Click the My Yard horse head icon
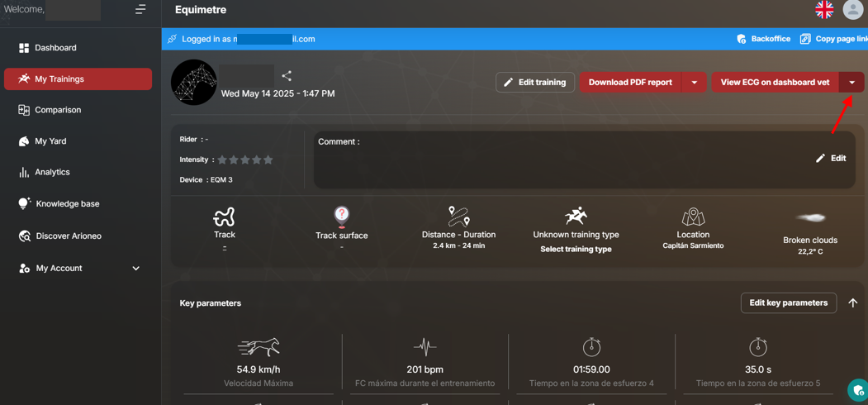868x405 pixels. pos(24,141)
